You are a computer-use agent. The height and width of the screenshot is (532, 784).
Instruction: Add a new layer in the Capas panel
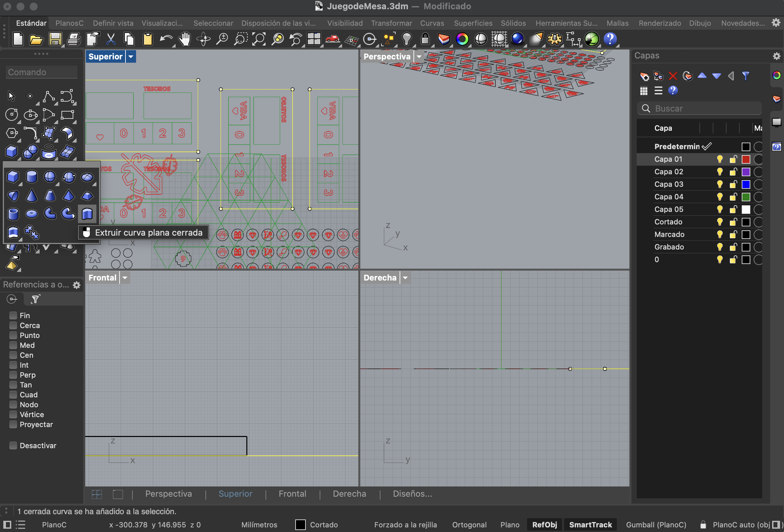pyautogui.click(x=644, y=76)
